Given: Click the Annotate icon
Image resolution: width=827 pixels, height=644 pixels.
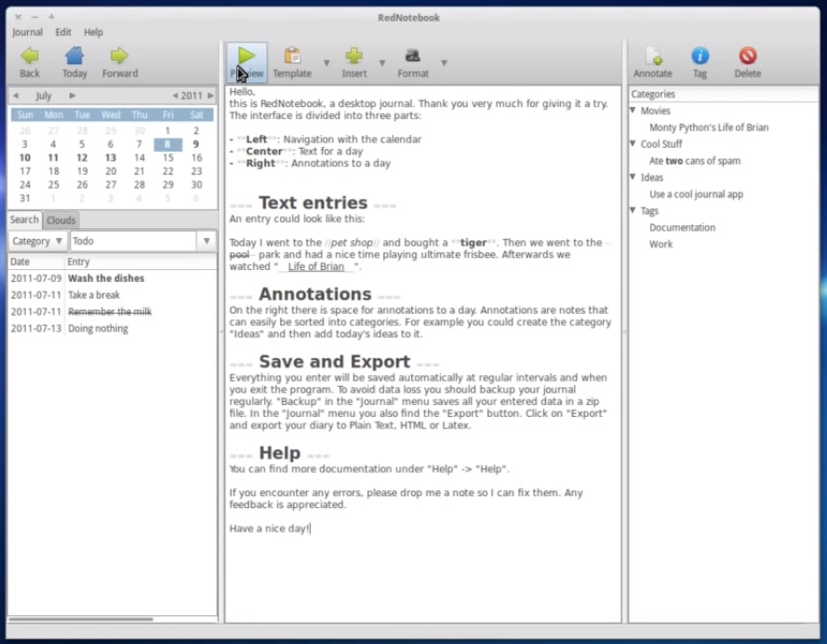Looking at the screenshot, I should 653,58.
